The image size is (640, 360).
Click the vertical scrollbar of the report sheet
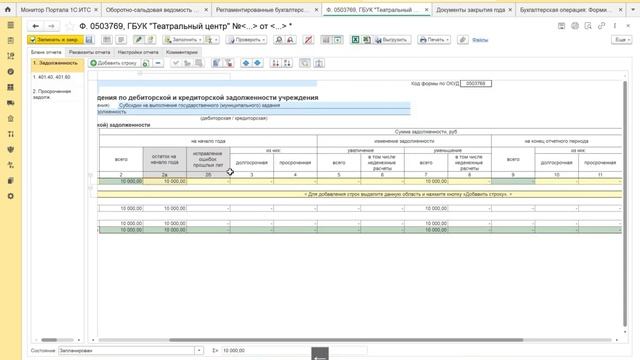click(625, 203)
